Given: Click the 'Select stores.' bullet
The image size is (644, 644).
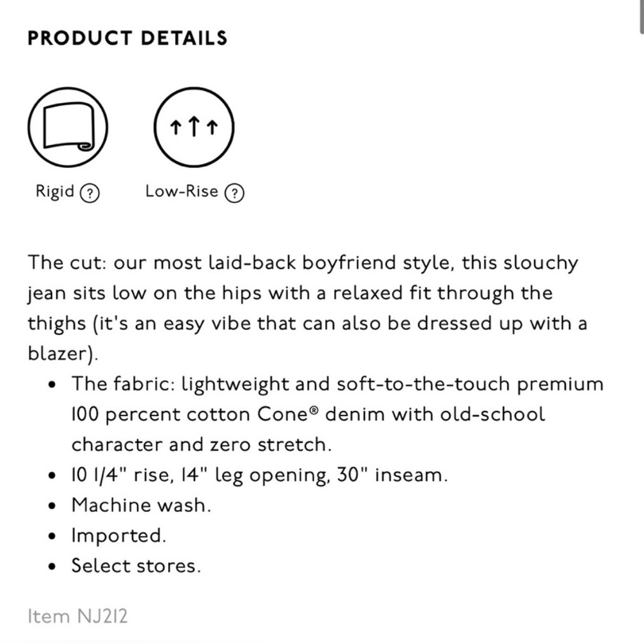Looking at the screenshot, I should point(136,565).
